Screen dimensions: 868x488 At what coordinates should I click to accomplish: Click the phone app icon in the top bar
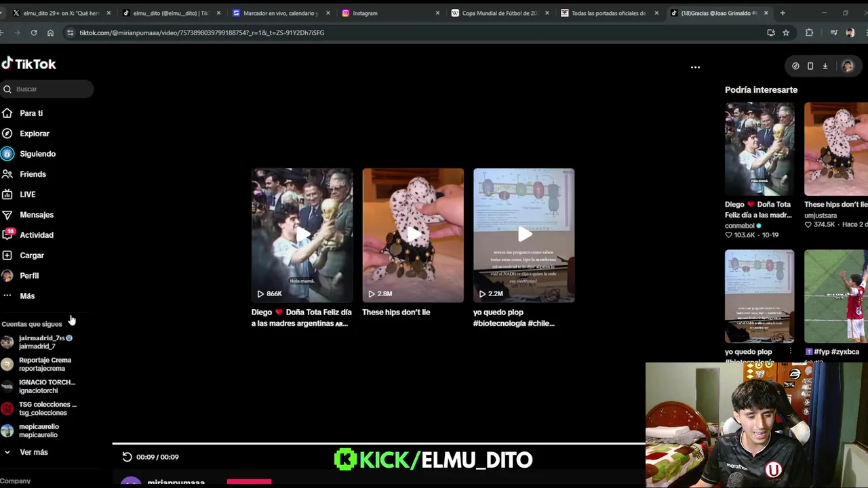pos(810,66)
